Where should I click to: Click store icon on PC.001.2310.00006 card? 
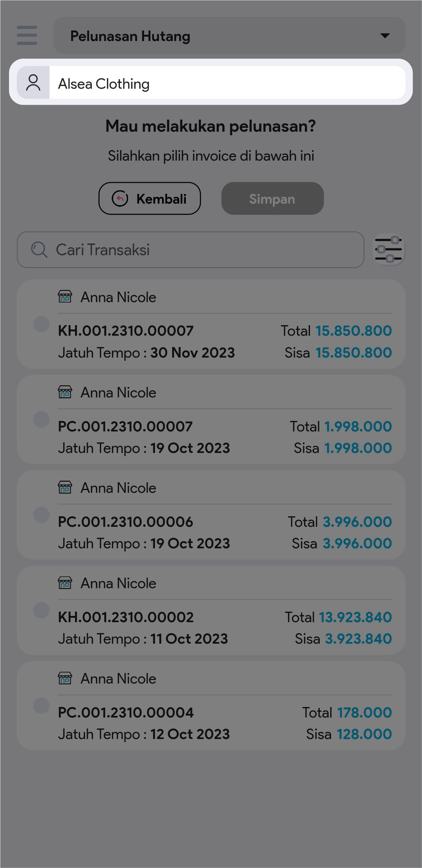[x=65, y=488]
